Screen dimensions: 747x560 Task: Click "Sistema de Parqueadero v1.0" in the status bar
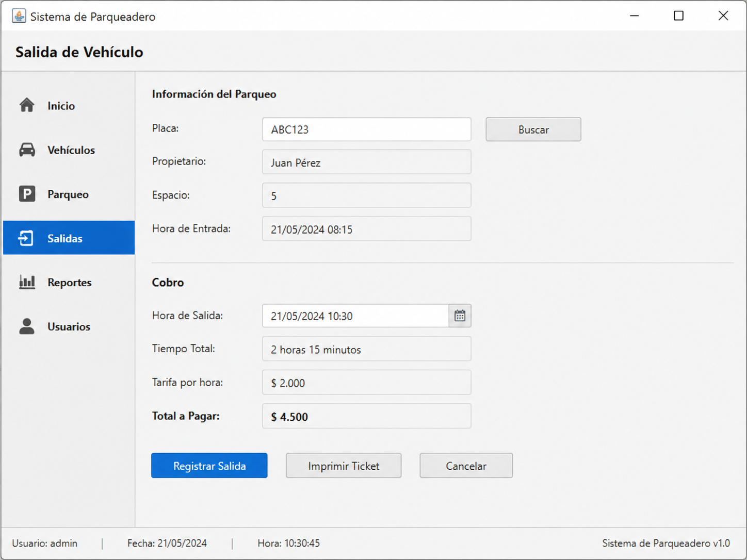[x=666, y=543]
